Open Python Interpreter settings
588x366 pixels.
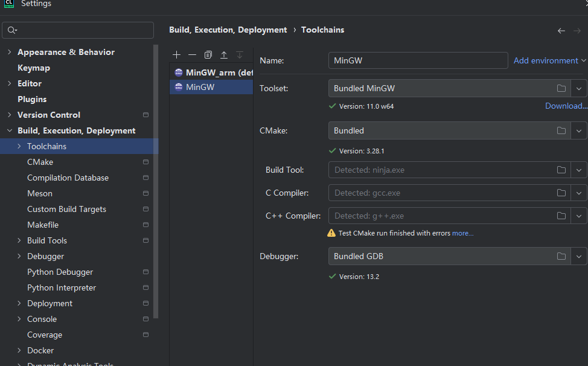tap(62, 287)
